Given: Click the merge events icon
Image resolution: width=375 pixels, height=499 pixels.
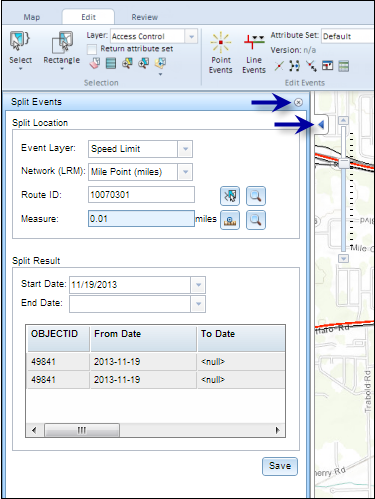Looking at the screenshot, I should (x=295, y=66).
